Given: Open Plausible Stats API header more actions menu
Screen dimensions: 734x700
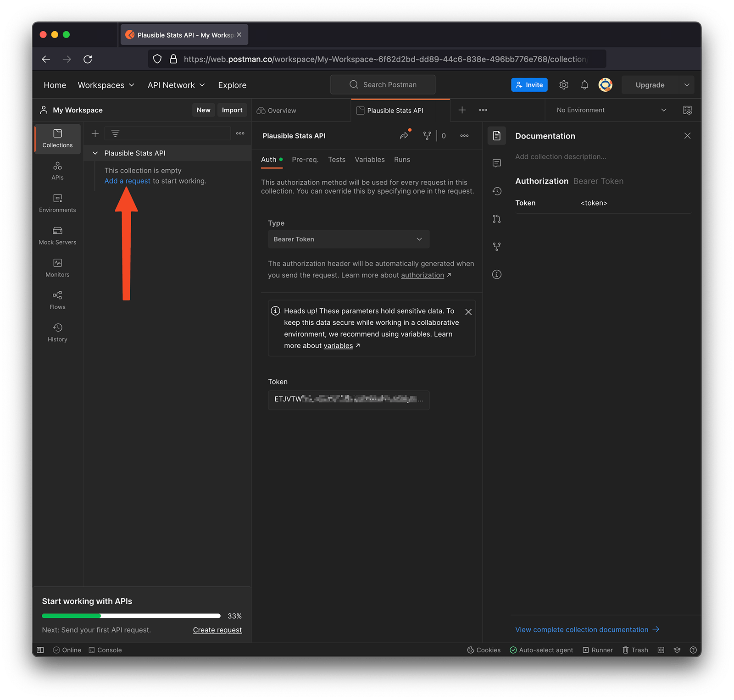Looking at the screenshot, I should [x=464, y=136].
